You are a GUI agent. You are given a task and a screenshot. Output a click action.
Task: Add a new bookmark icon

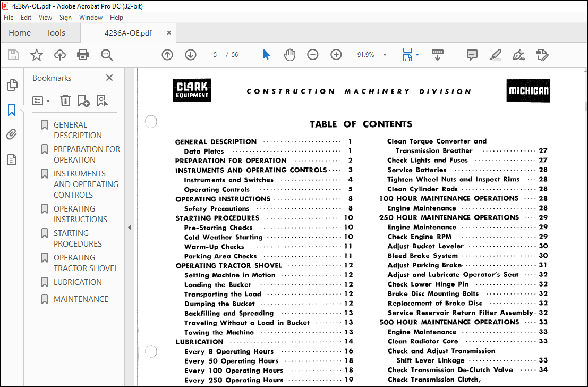pyautogui.click(x=83, y=100)
